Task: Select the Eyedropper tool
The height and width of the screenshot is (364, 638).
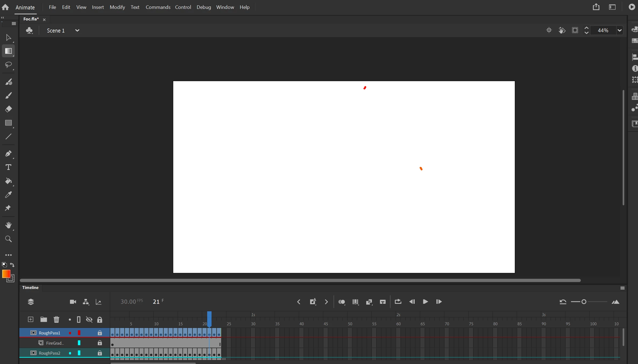Action: tap(8, 194)
